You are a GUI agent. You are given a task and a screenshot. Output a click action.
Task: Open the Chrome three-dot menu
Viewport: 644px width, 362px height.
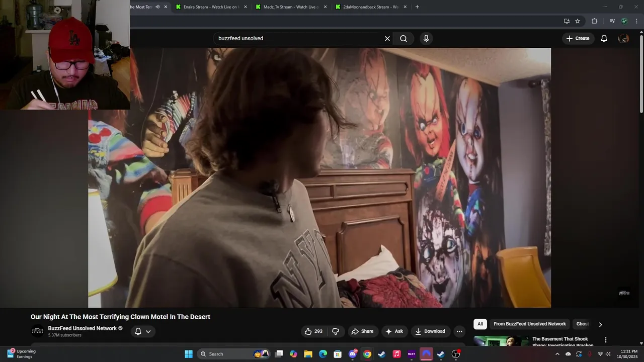(637, 21)
